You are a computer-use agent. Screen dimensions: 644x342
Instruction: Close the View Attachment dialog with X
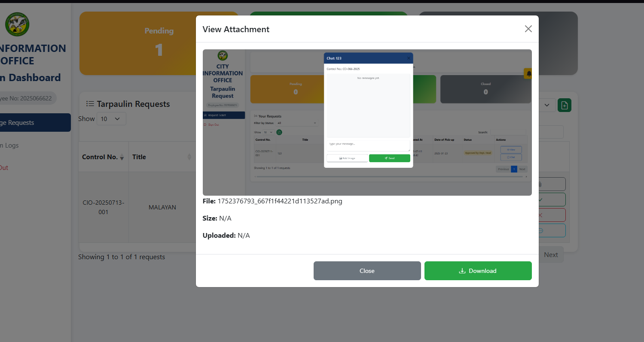(x=528, y=29)
